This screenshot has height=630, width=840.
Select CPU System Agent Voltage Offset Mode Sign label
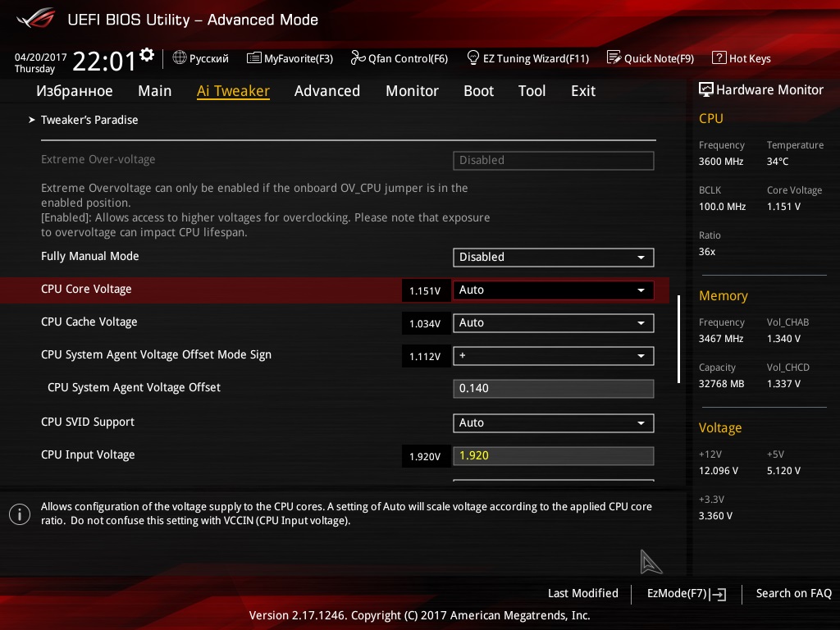(x=156, y=354)
